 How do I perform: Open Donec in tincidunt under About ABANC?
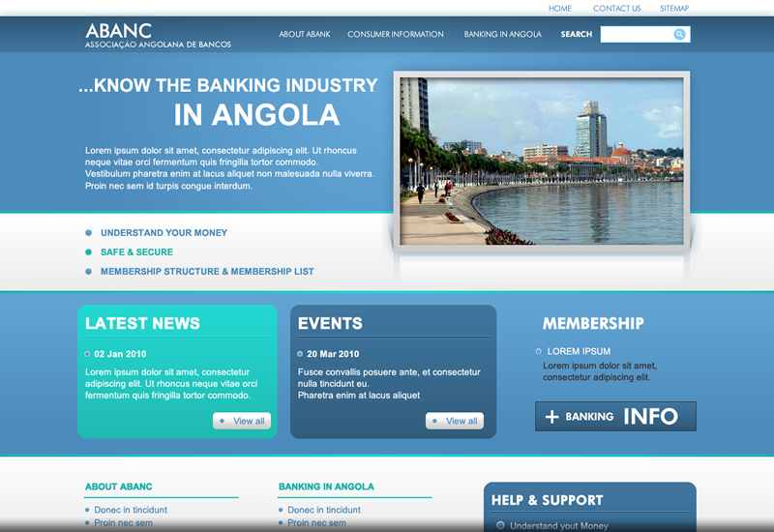[x=131, y=510]
